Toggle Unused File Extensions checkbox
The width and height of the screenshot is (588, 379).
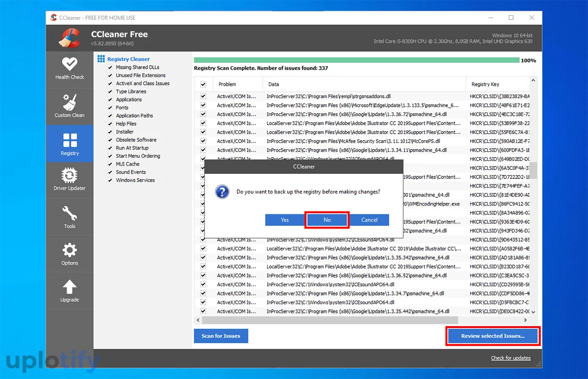tap(110, 75)
